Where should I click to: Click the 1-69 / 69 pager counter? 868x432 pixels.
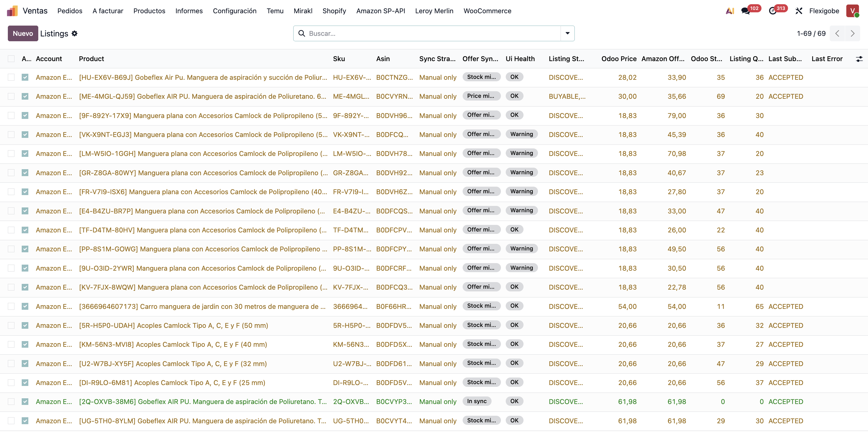[x=811, y=33]
